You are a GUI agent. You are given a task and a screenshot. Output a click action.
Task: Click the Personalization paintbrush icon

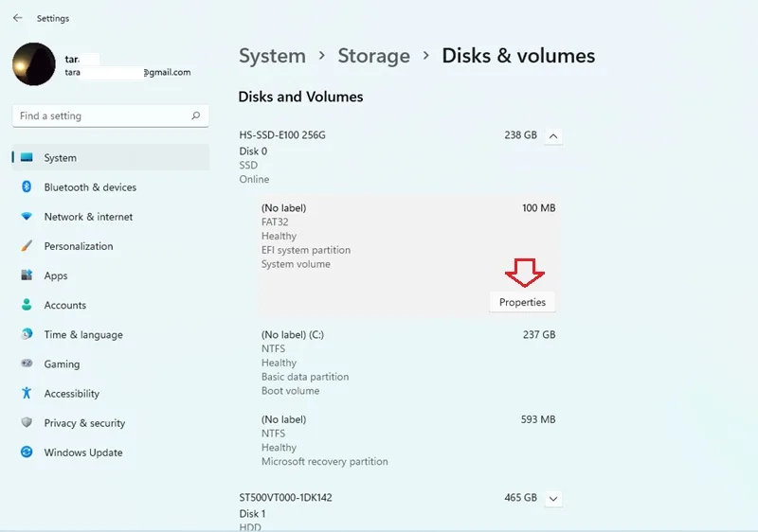pos(27,246)
